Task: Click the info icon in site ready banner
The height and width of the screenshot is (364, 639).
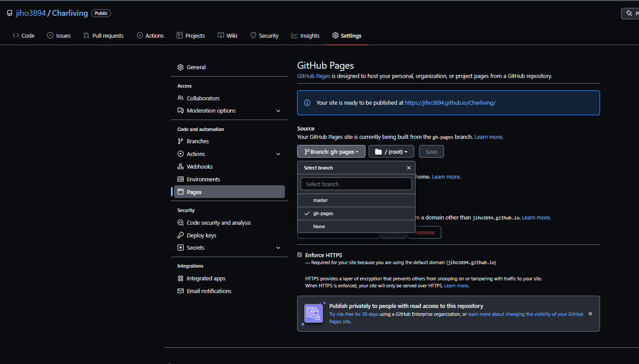Action: point(307,102)
